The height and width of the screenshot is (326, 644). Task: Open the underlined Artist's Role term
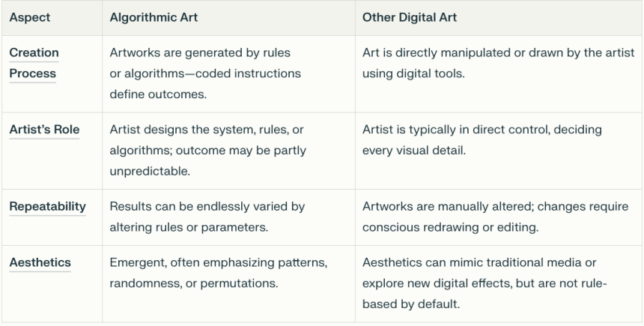[44, 130]
